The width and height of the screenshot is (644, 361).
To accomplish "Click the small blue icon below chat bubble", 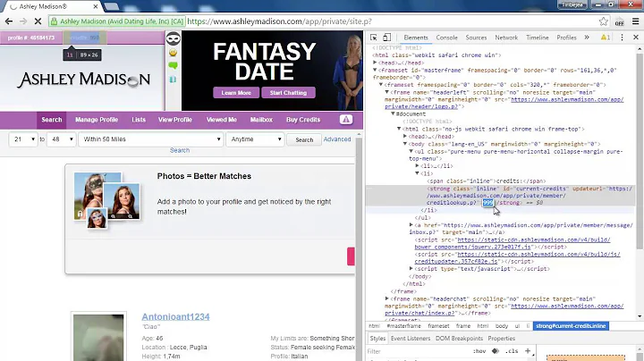I will click(x=173, y=80).
